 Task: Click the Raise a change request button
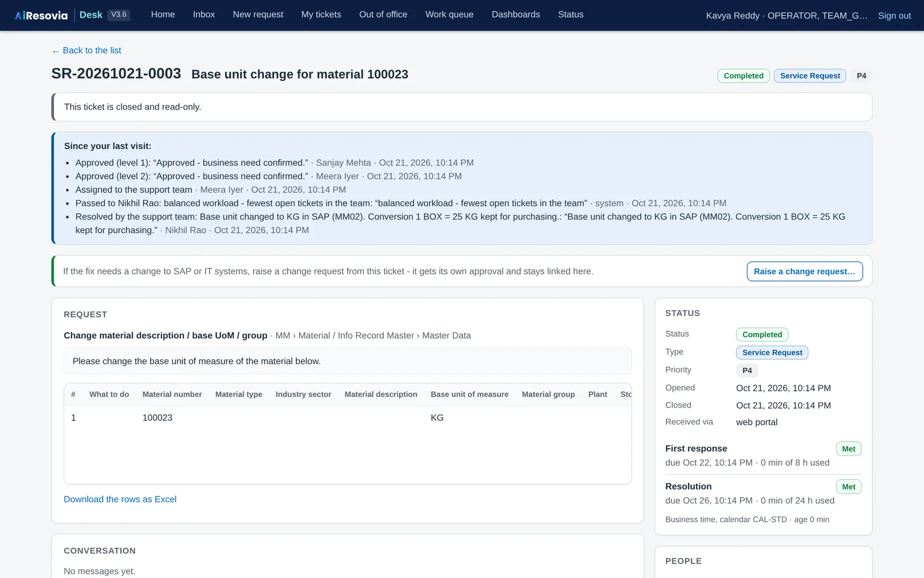[804, 271]
